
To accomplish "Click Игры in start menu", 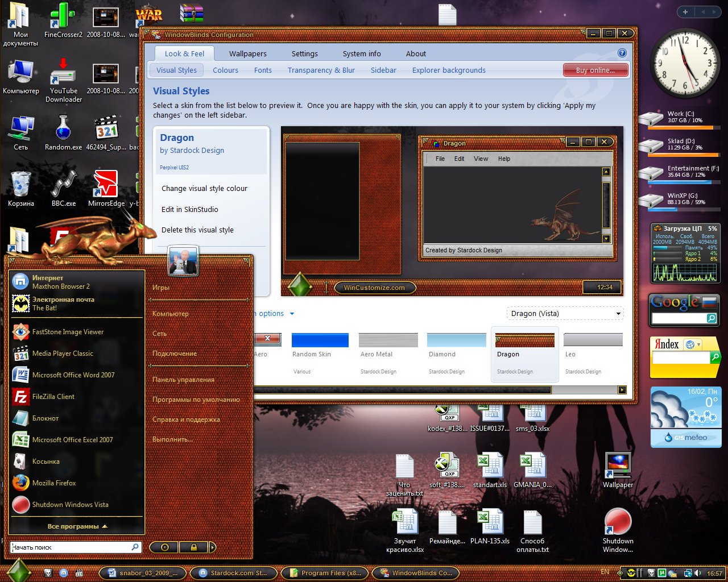I will [x=161, y=287].
